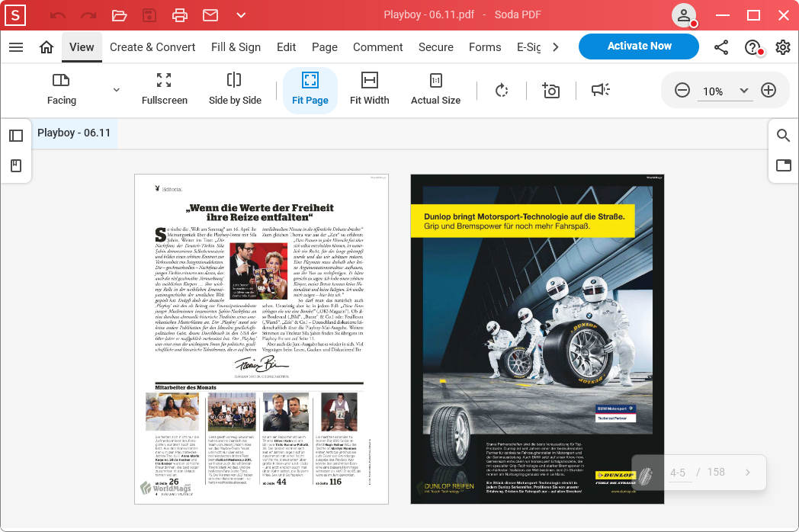Switch to the View tab
799x532 pixels.
point(82,47)
